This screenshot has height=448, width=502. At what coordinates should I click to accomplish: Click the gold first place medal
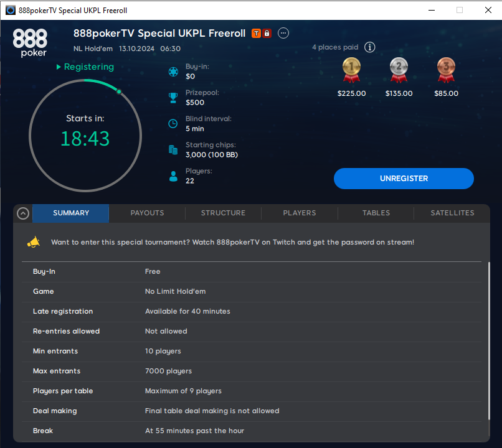coord(351,70)
